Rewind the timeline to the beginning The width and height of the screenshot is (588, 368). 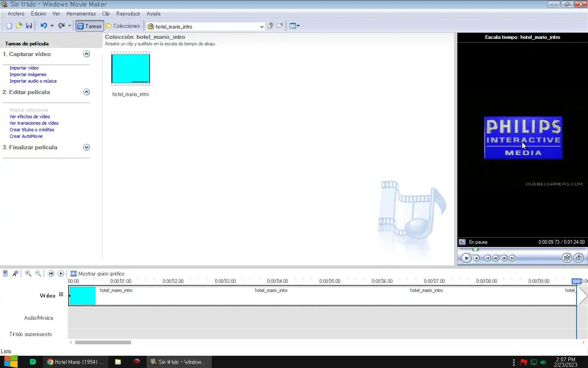click(x=51, y=274)
